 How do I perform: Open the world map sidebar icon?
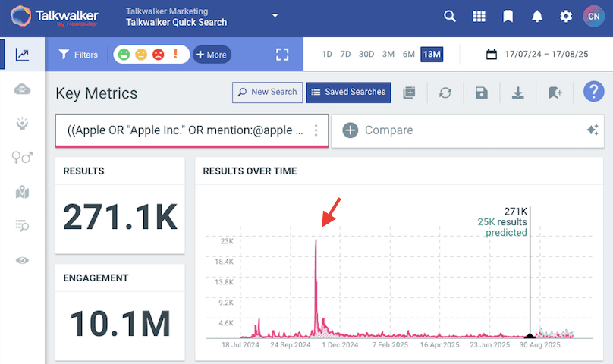click(22, 192)
